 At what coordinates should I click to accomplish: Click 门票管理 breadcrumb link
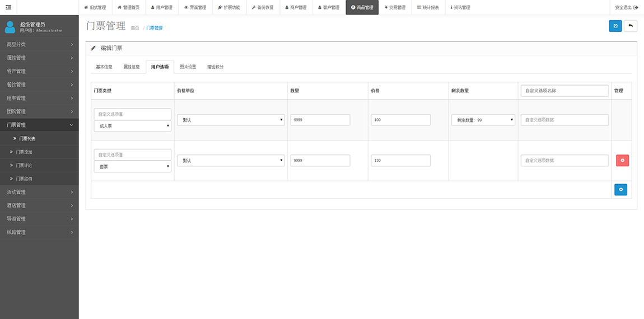[x=155, y=28]
